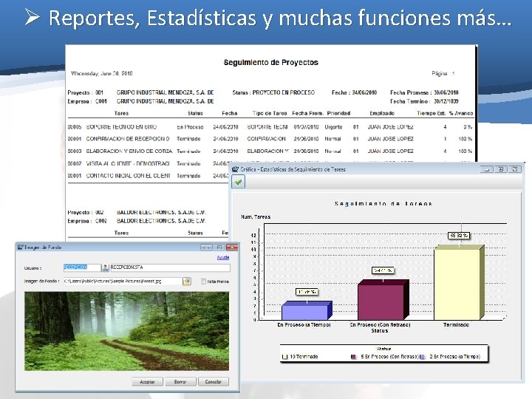Click the Cancelar button
Screen dimensions: 532x399
[x=213, y=382]
